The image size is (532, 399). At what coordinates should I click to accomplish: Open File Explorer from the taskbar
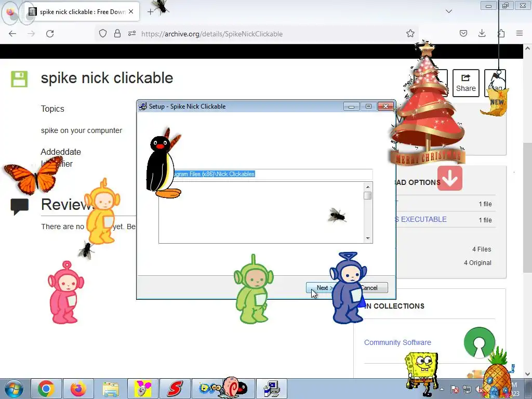(x=111, y=389)
